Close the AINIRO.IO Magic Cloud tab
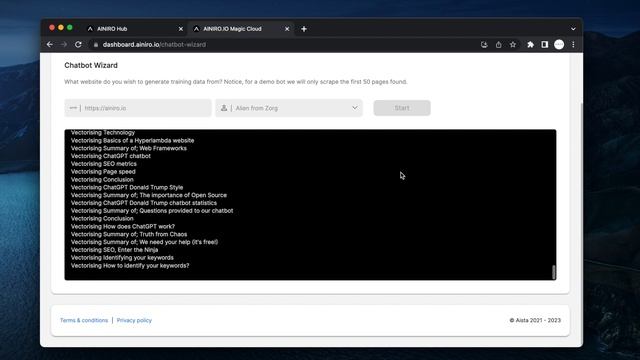Viewport: 640px width, 360px height. tap(287, 29)
